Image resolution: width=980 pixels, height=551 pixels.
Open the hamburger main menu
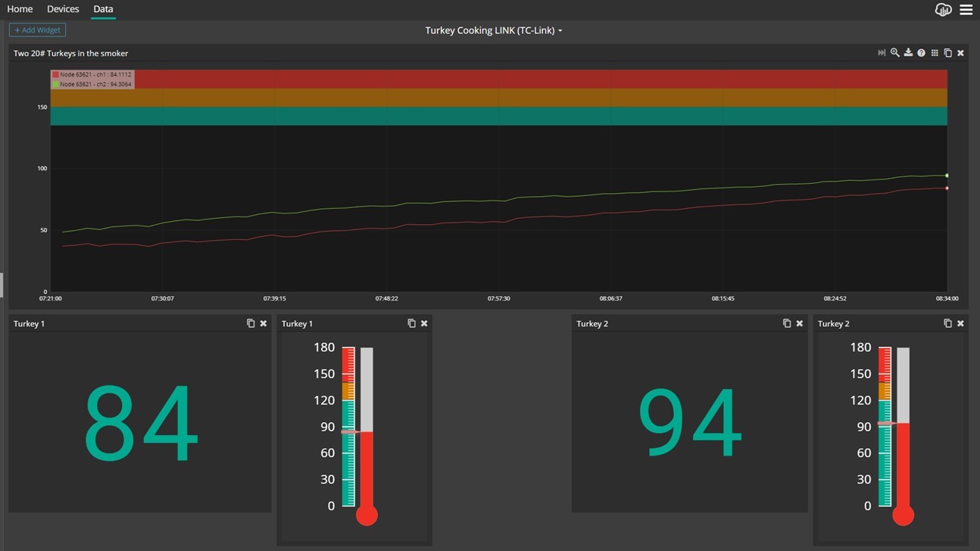click(x=966, y=10)
